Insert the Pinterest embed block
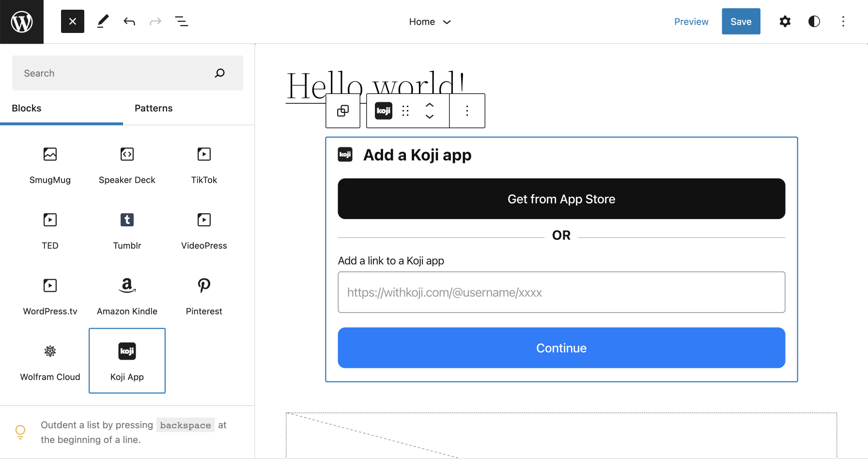The image size is (868, 459). [x=204, y=296]
